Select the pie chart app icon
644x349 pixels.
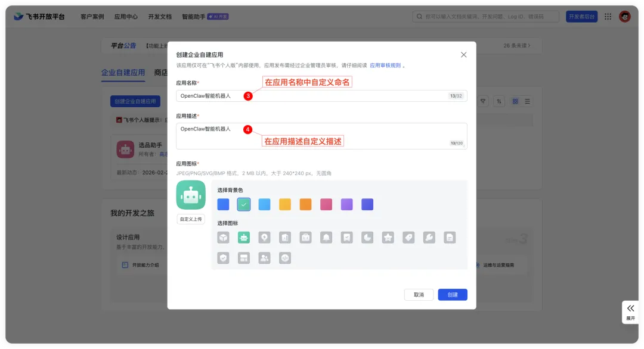pyautogui.click(x=367, y=238)
